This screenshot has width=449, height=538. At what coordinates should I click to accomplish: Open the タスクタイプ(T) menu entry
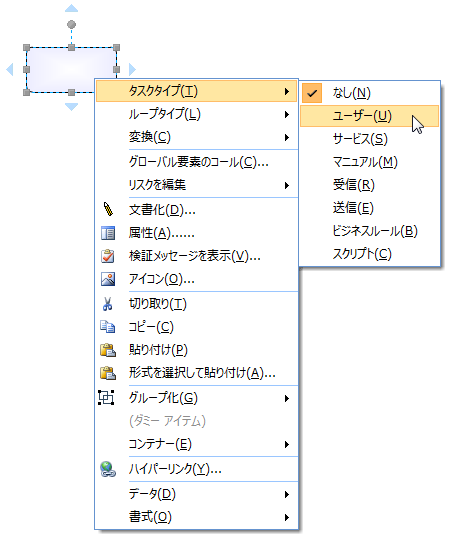(x=197, y=91)
